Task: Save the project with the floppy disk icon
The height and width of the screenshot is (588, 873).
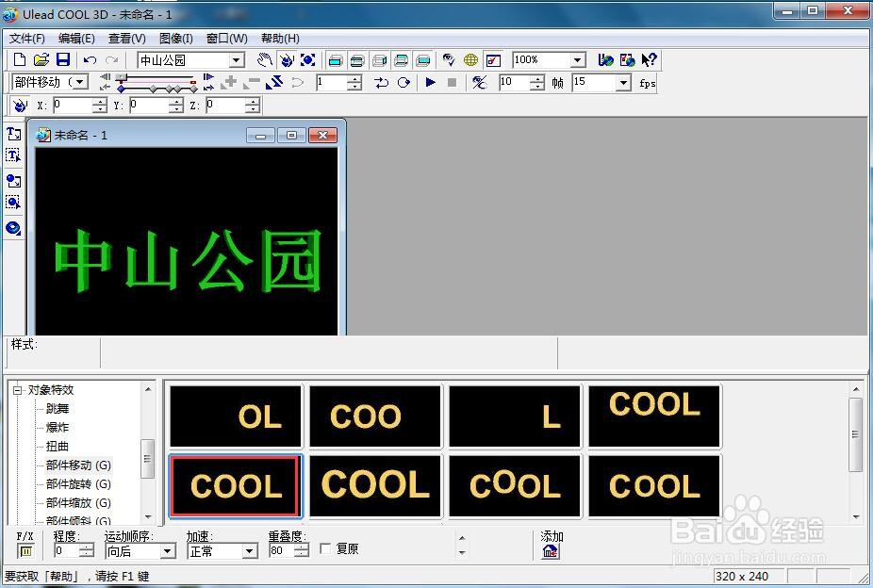Action: coord(63,59)
